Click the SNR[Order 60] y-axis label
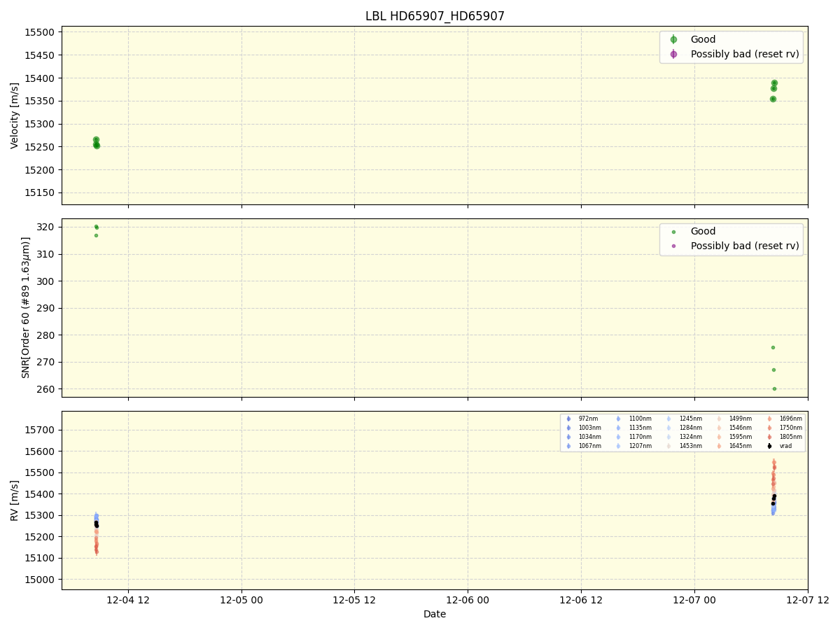840x630 pixels. click(x=26, y=307)
